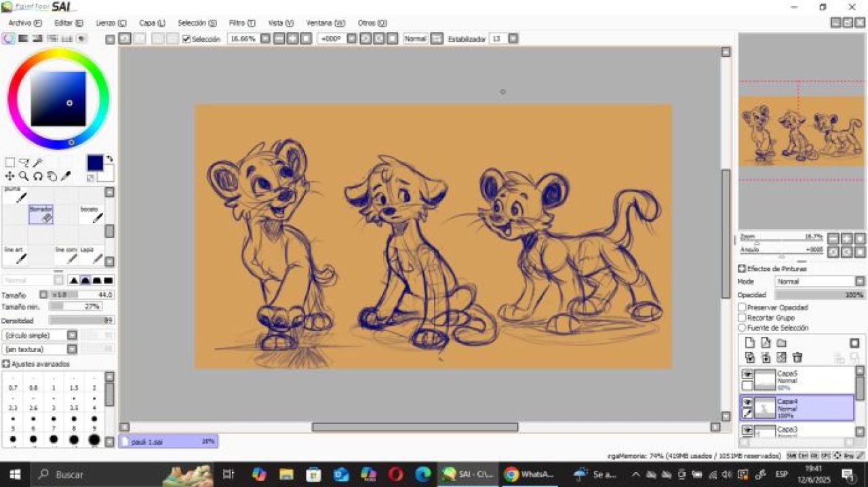The image size is (868, 487).
Task: Select the flattest brush edge shape
Action: [x=108, y=280]
